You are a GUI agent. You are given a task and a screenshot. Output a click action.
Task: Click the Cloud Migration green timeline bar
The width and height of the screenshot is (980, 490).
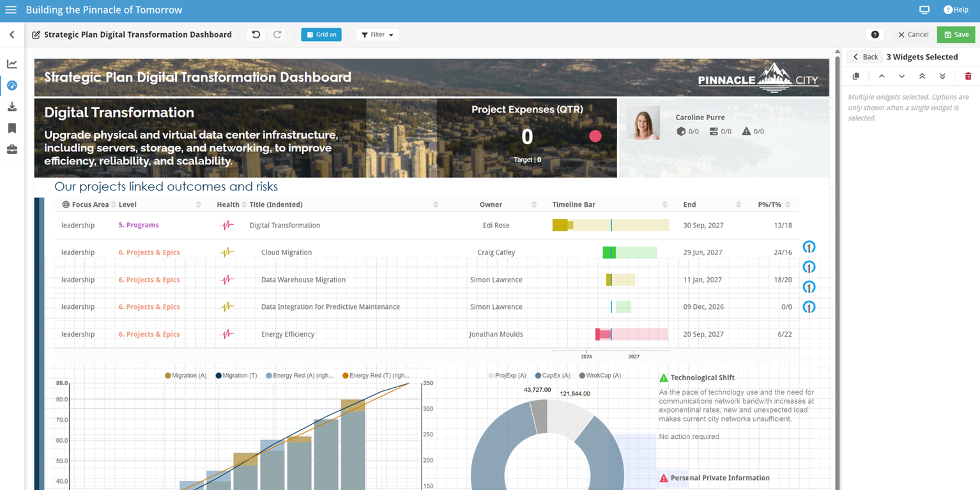pyautogui.click(x=630, y=252)
